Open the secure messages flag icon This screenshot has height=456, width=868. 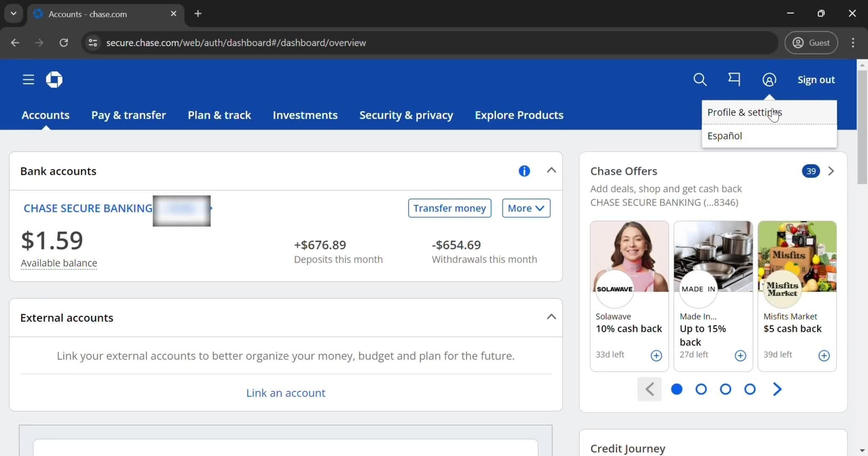734,79
